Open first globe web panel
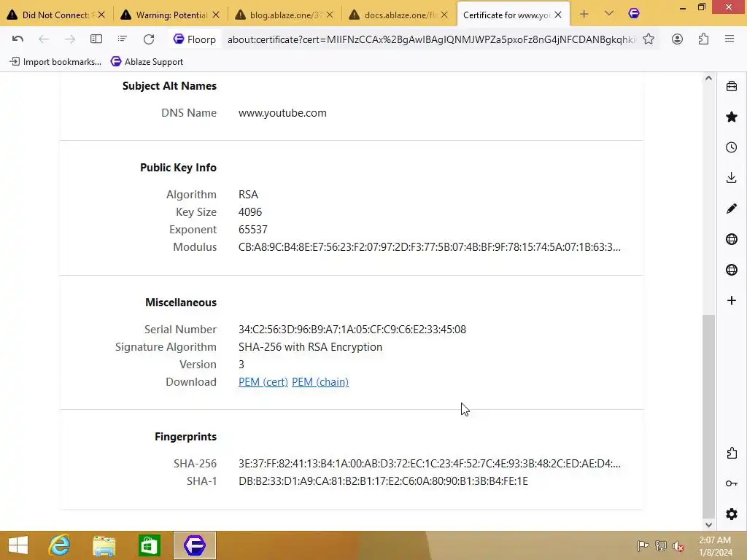The image size is (747, 560). tap(732, 239)
